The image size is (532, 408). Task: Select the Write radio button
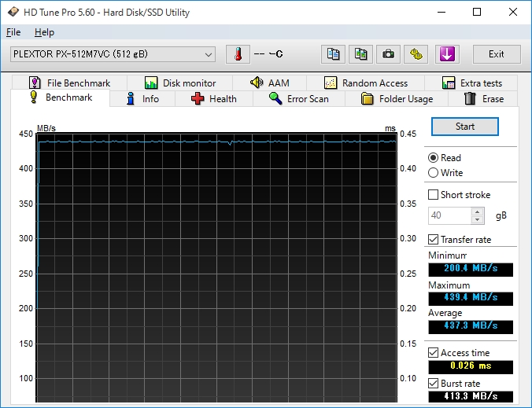click(x=434, y=173)
